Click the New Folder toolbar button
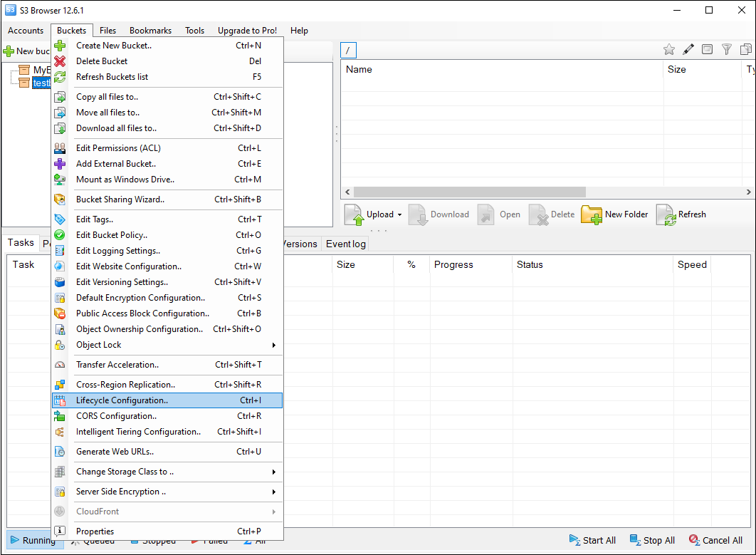This screenshot has width=756, height=555. click(615, 214)
